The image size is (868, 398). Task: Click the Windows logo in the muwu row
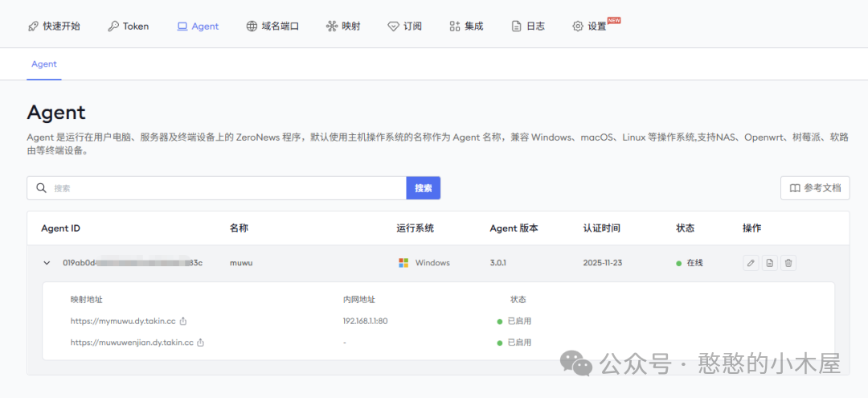coord(403,263)
